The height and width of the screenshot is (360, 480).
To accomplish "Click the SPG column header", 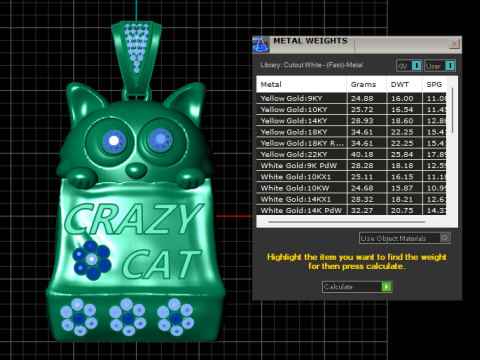I will coord(434,84).
